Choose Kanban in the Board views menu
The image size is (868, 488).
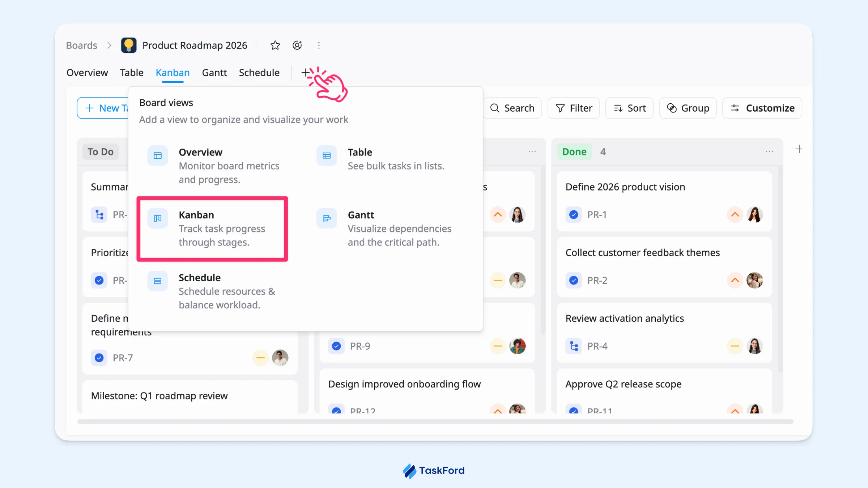click(212, 228)
